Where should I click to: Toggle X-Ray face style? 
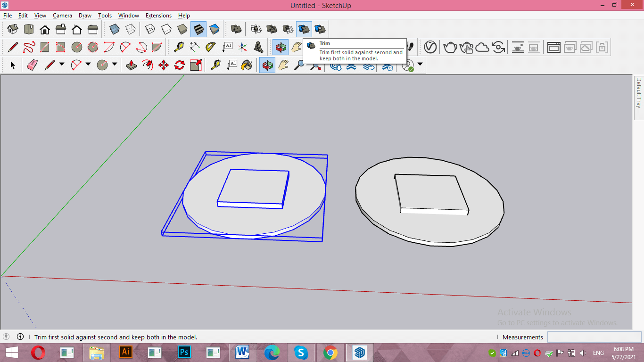115,29
